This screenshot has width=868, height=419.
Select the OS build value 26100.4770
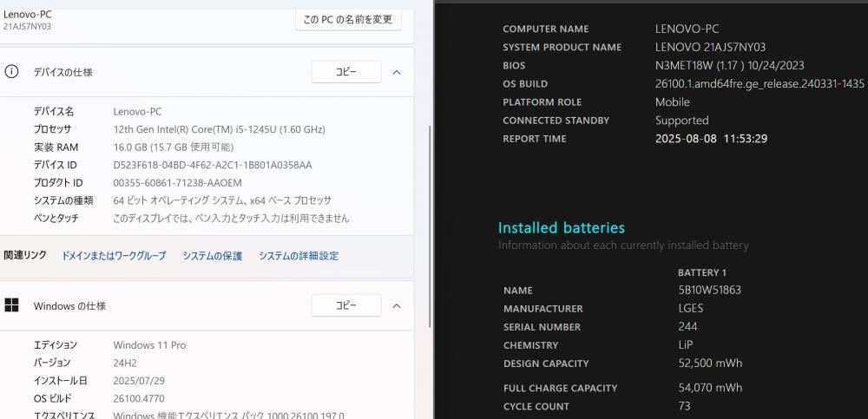139,398
